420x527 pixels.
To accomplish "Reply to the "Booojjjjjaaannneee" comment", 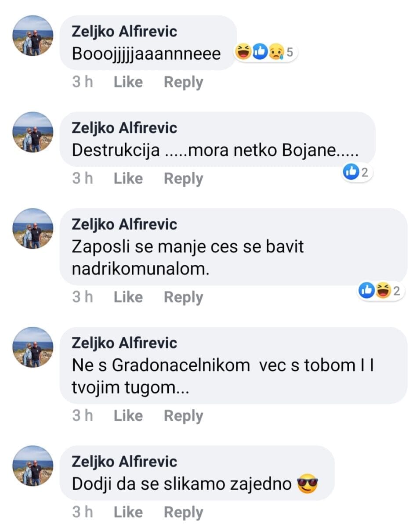I will click(x=183, y=82).
